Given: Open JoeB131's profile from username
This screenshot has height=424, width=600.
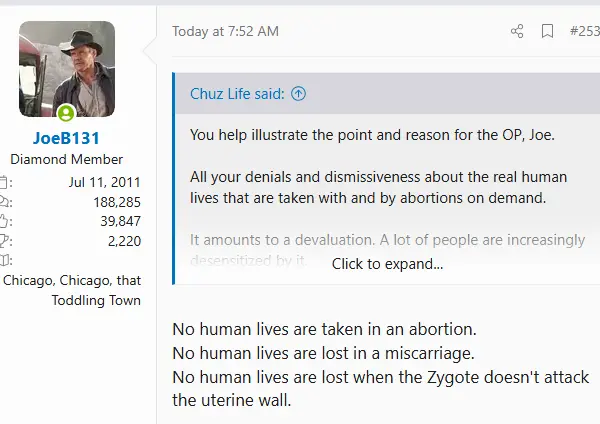Looking at the screenshot, I should [67, 139].
